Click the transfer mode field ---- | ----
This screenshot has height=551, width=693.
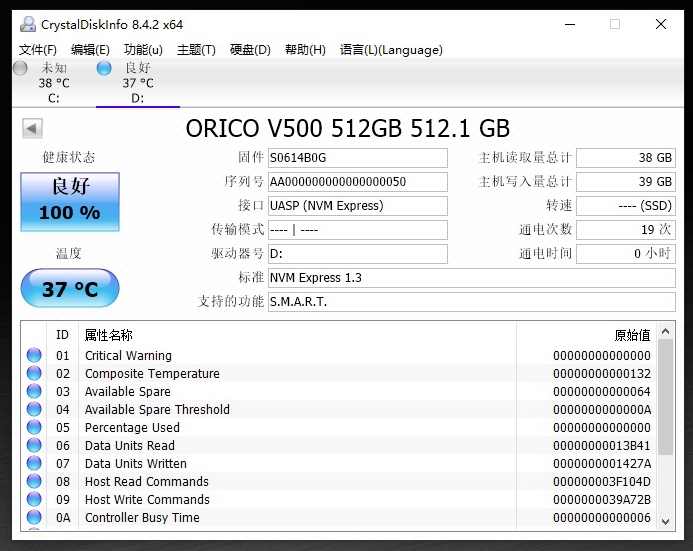358,230
